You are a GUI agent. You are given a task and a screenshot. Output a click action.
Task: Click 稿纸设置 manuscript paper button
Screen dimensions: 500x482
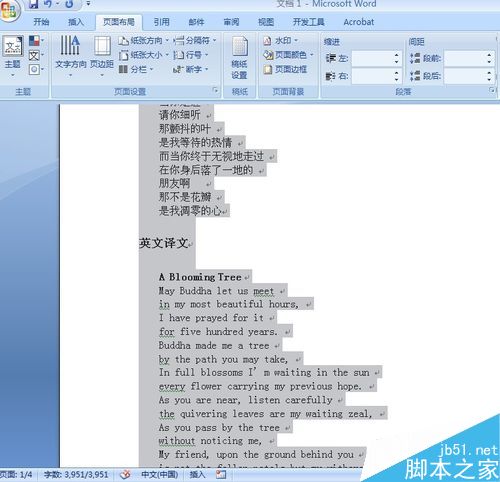pyautogui.click(x=239, y=57)
